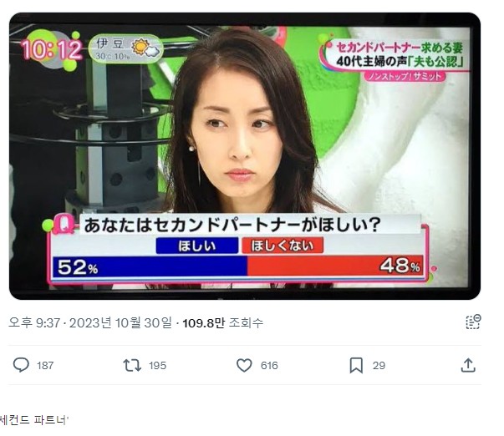Click the red 48% poll bar
This screenshot has height=436, width=504.
[x=335, y=266]
